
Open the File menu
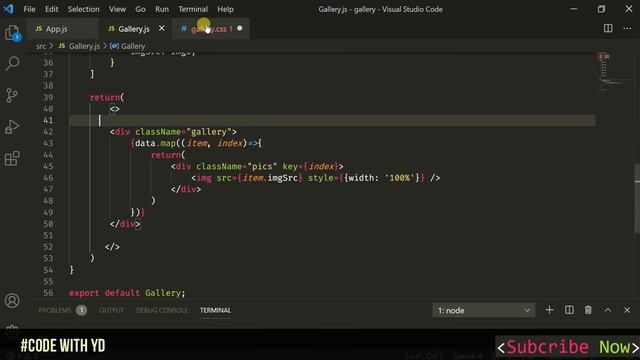click(x=29, y=9)
